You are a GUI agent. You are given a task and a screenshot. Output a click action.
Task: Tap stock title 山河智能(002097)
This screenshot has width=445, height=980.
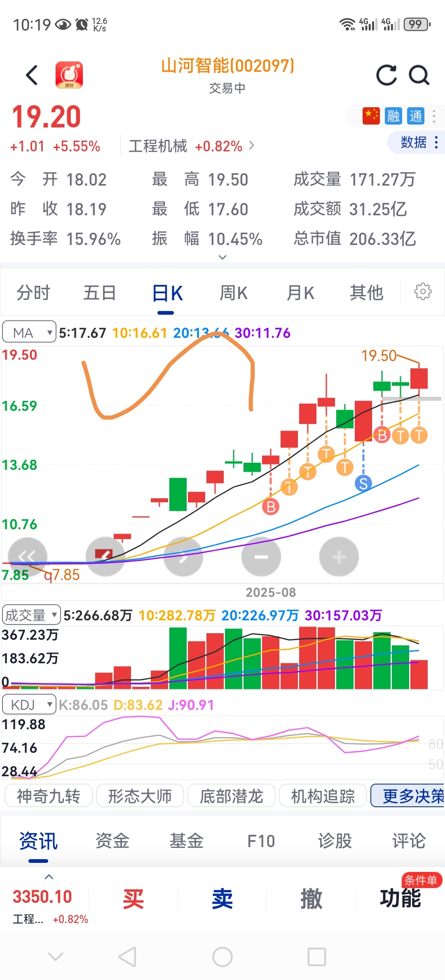click(227, 66)
